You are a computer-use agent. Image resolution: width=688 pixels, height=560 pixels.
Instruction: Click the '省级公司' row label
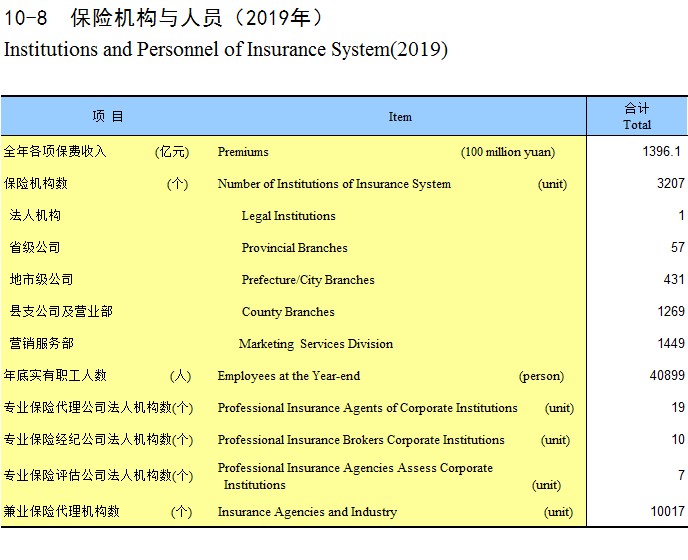pyautogui.click(x=35, y=248)
